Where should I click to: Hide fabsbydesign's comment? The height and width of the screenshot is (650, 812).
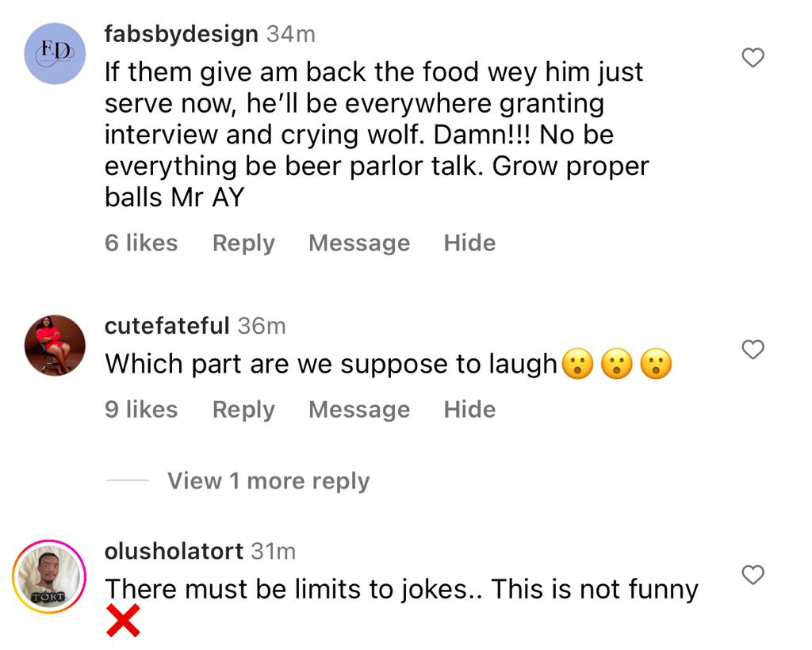[469, 243]
